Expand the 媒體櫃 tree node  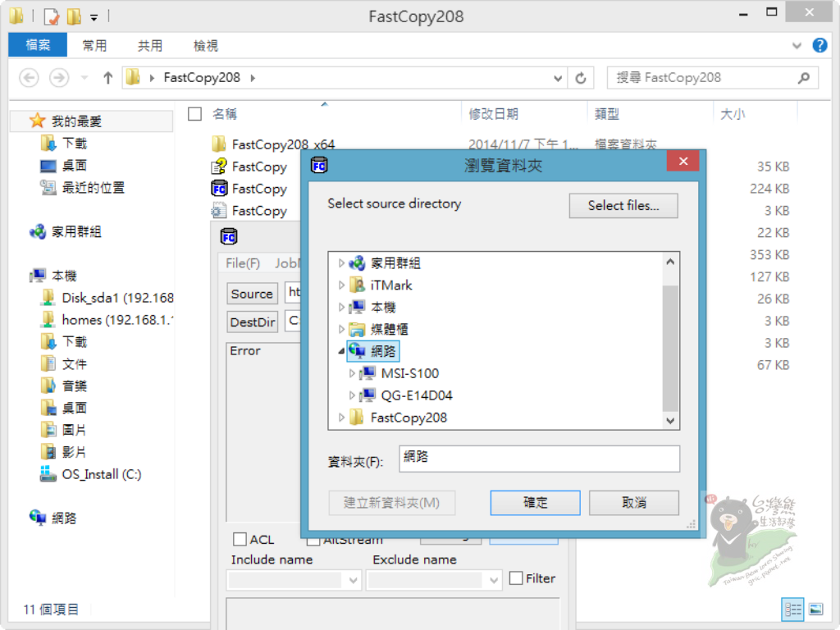tap(341, 329)
